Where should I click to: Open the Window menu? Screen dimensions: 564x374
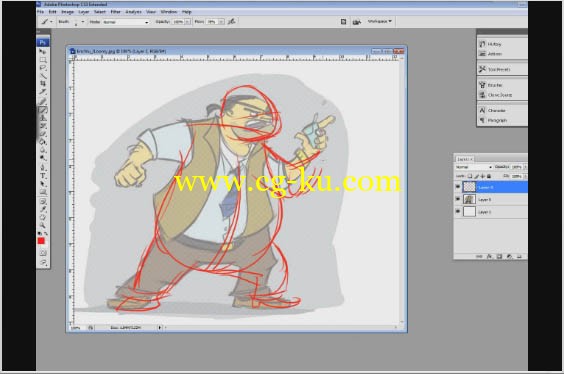pos(169,12)
